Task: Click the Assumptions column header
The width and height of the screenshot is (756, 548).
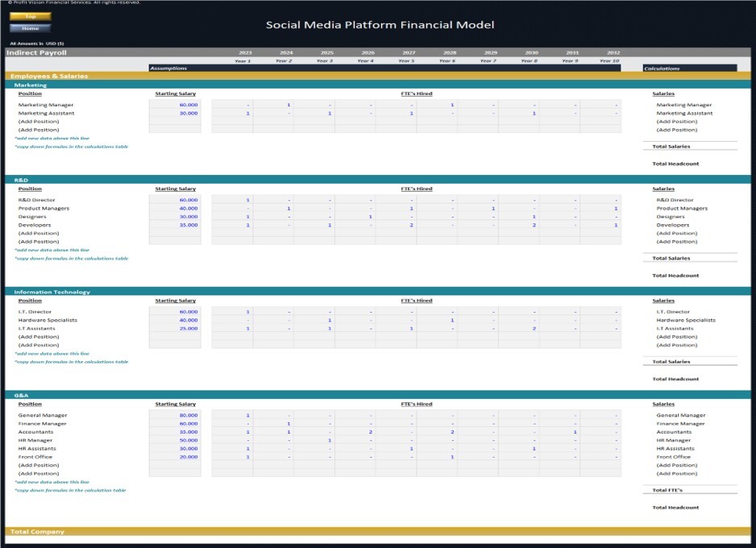Action: (384, 68)
